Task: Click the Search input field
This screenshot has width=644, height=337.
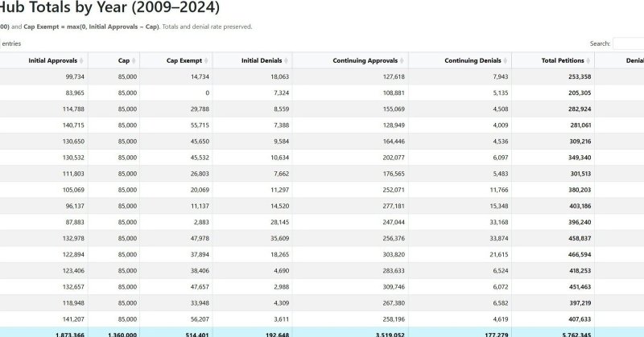Action: pyautogui.click(x=629, y=43)
